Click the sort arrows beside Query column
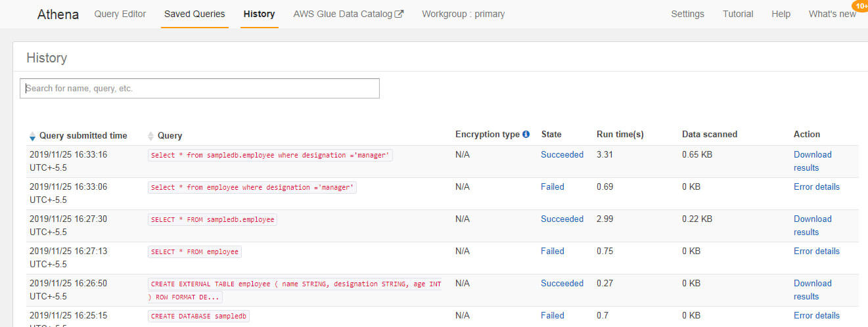The image size is (868, 327). (x=151, y=136)
